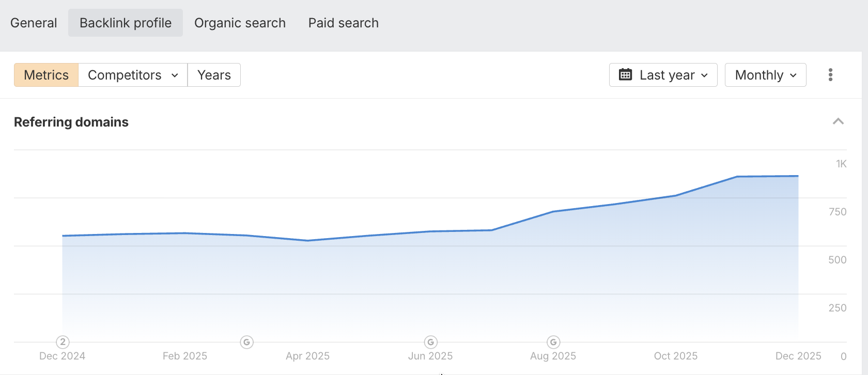Image resolution: width=868 pixels, height=375 pixels.
Task: Click the G marker between Feb and Apr 2025
Action: [247, 342]
